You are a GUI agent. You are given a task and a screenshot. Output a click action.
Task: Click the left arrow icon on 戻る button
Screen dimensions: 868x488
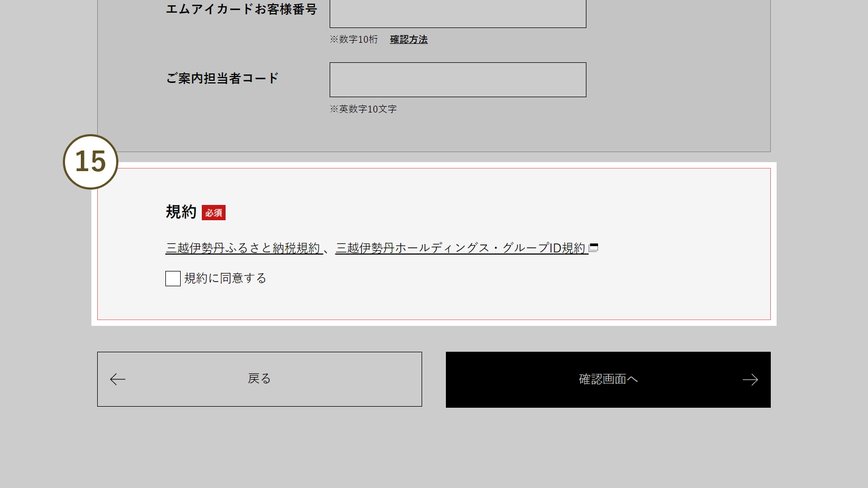tap(117, 379)
